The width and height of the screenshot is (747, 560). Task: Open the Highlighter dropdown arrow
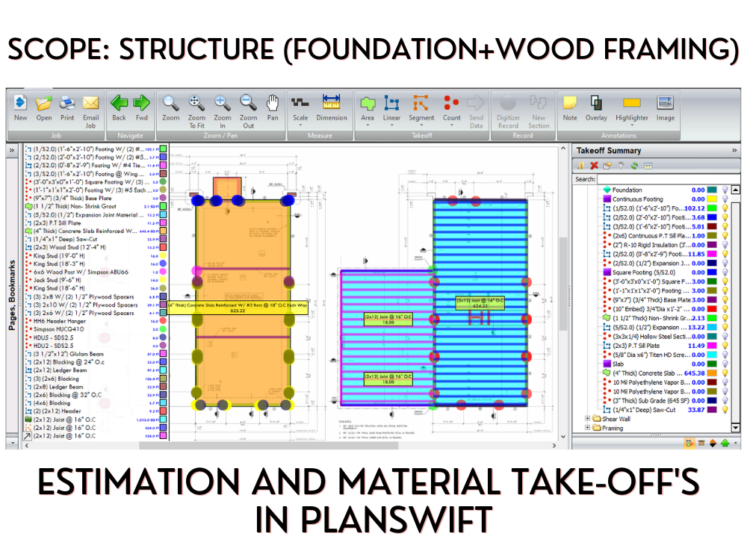point(632,124)
